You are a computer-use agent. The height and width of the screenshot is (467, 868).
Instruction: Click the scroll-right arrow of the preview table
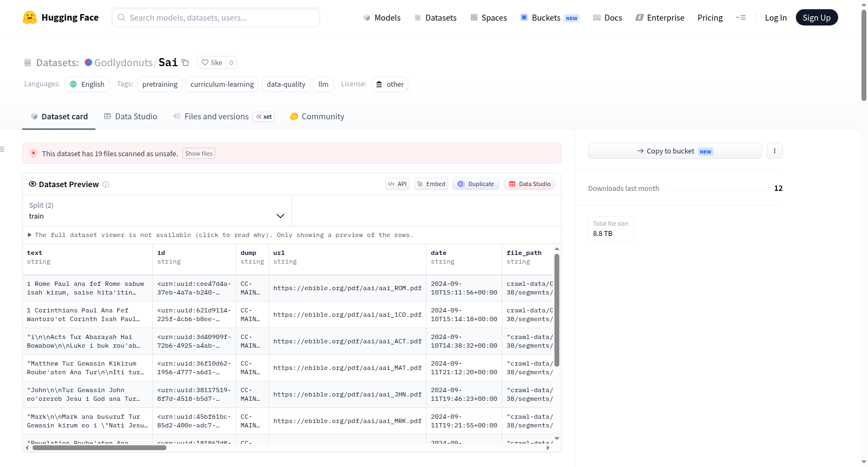click(548, 448)
